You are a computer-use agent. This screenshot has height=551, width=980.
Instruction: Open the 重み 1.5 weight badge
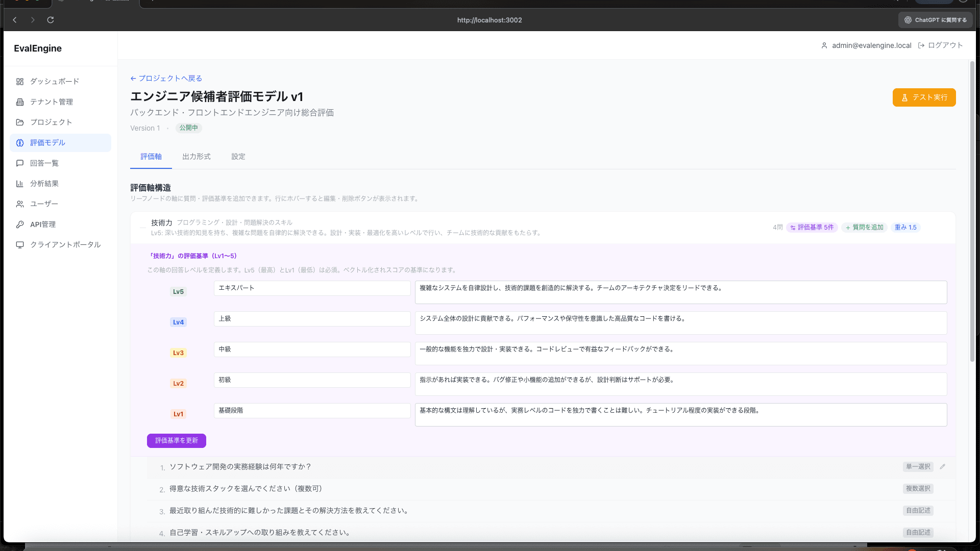905,228
